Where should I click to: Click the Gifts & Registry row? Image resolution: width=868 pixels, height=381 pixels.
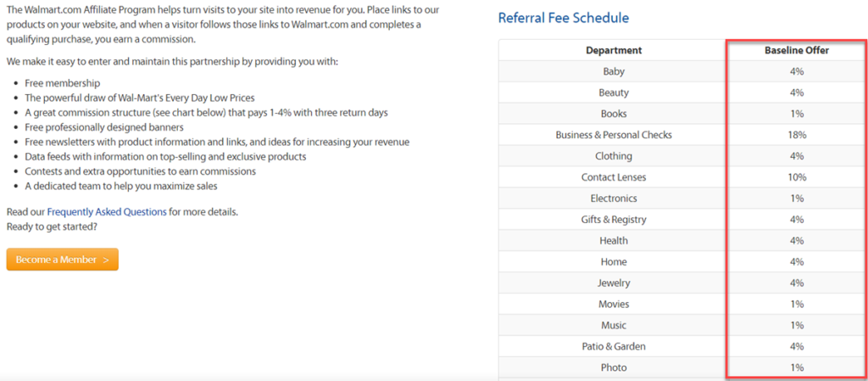pyautogui.click(x=614, y=220)
